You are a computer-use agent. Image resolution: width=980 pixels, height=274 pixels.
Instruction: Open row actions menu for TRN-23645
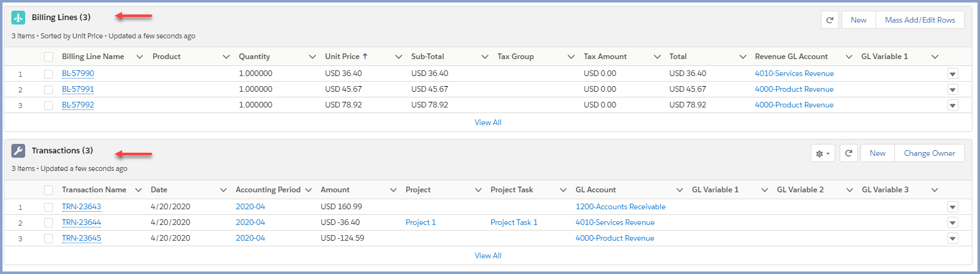point(952,239)
